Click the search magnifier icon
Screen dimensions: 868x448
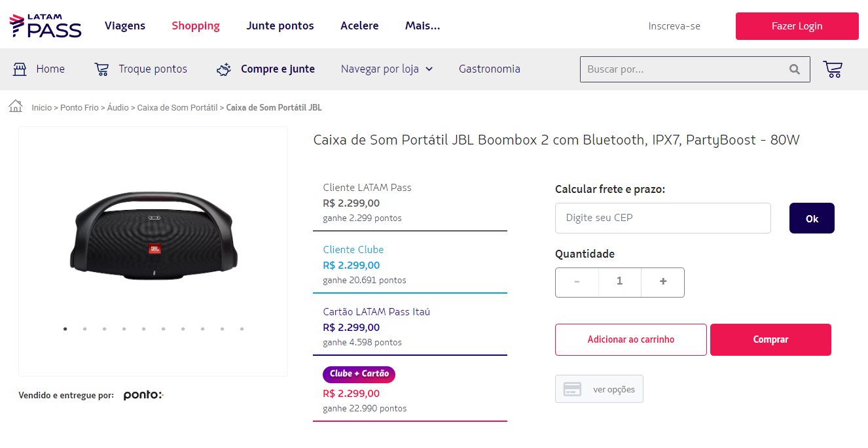click(x=795, y=69)
